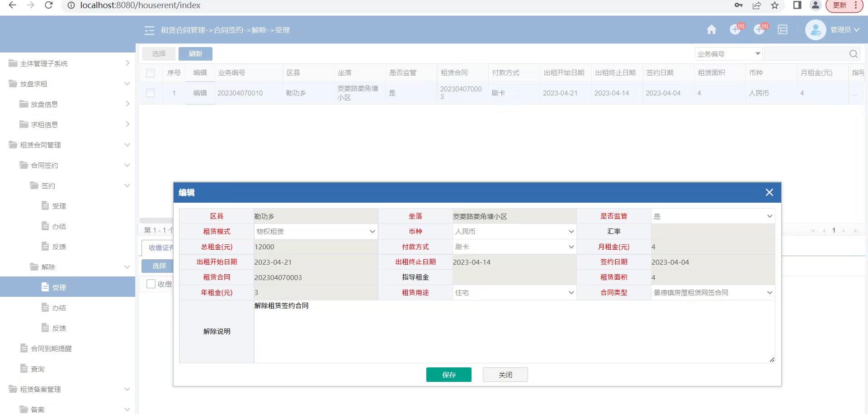Go to the next page arrow in pagination
The width and height of the screenshot is (868, 414).
(844, 231)
